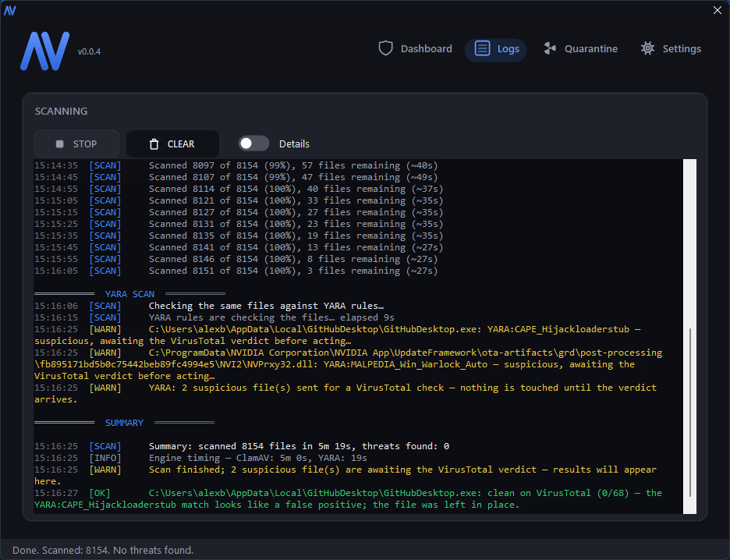Click the Logs list icon

(482, 48)
